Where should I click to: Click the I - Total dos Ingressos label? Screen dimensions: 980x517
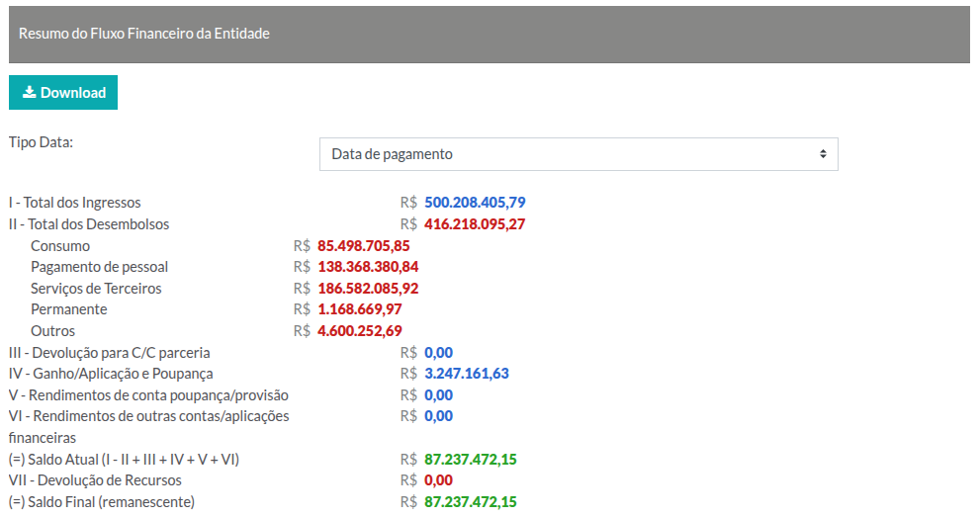pyautogui.click(x=74, y=203)
